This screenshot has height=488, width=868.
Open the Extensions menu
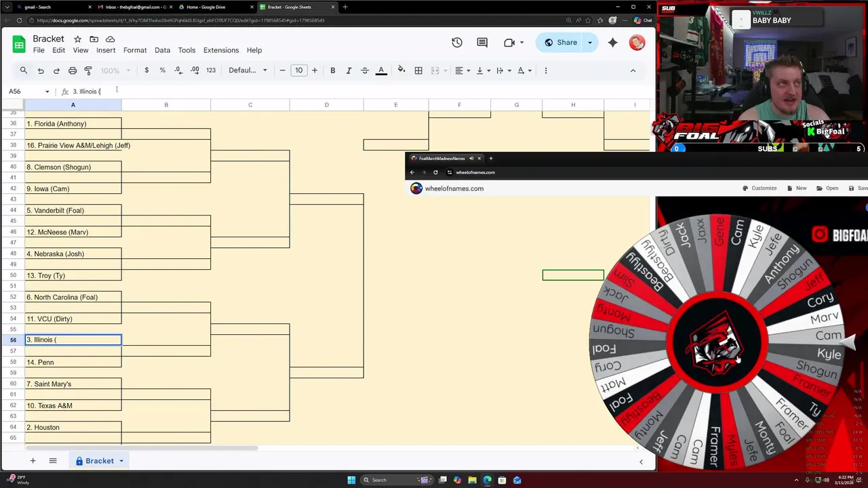(221, 50)
